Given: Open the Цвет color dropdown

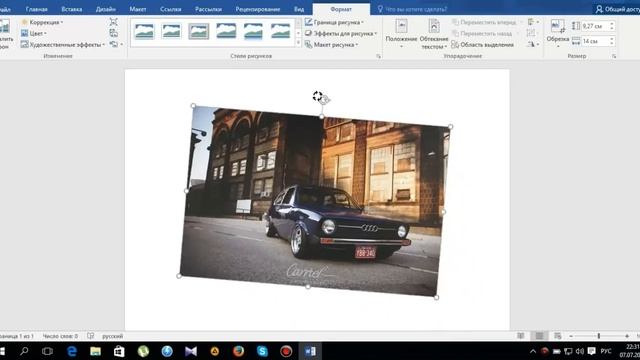Looking at the screenshot, I should (34, 33).
